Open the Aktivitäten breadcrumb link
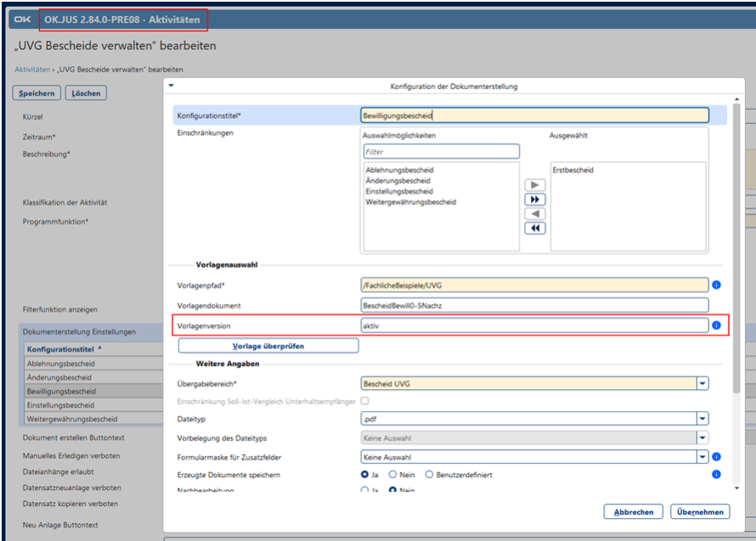 coord(32,70)
